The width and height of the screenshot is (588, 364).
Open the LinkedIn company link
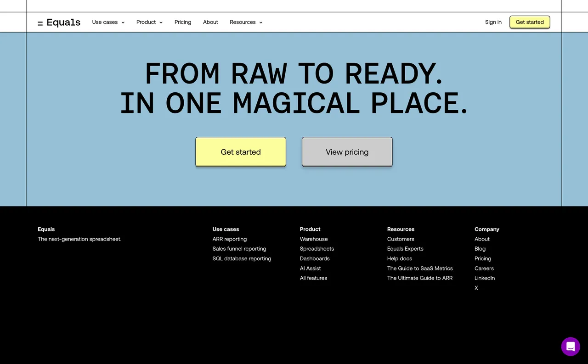coord(485,278)
